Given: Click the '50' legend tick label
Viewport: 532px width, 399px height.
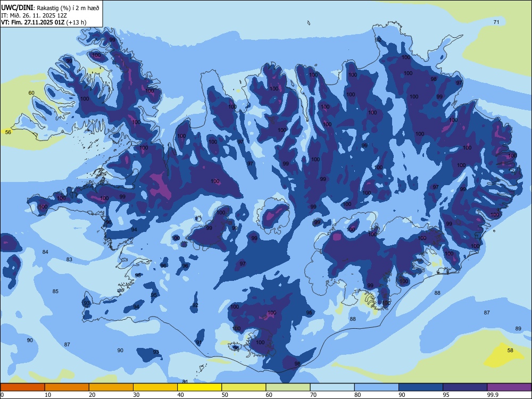Looking at the screenshot, I should [x=225, y=395].
